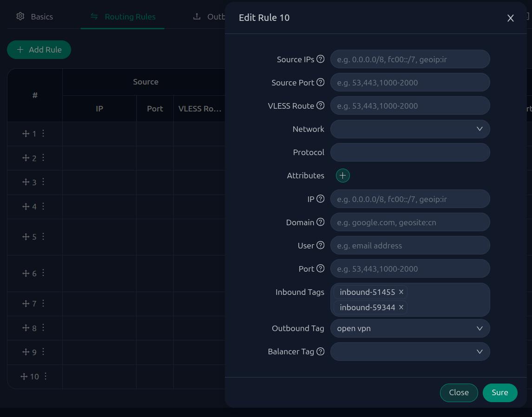Open more options menu for rule 8
The width and height of the screenshot is (532, 417).
click(x=43, y=327)
